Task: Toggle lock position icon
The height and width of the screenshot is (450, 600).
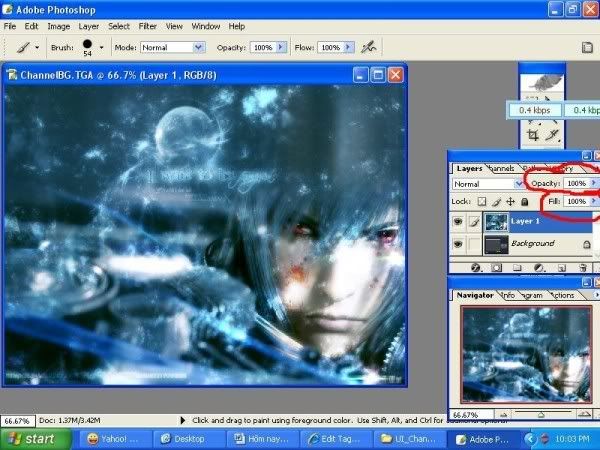Action: (510, 202)
